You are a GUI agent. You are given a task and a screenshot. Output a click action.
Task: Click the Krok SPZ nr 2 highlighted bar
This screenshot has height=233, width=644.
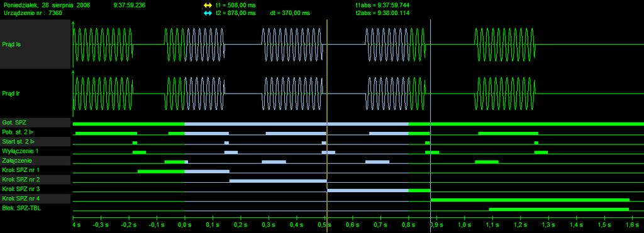pos(278,181)
